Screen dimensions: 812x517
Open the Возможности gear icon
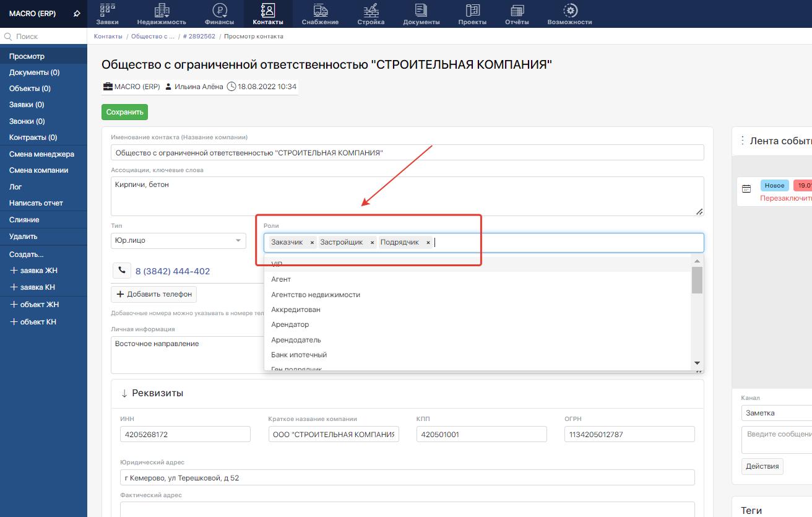point(569,10)
